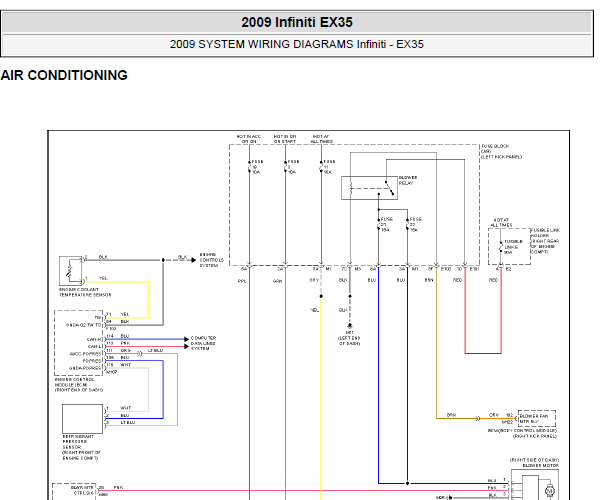
Task: Click the 'CAN-H' terminal label on ECM
Action: [94, 339]
